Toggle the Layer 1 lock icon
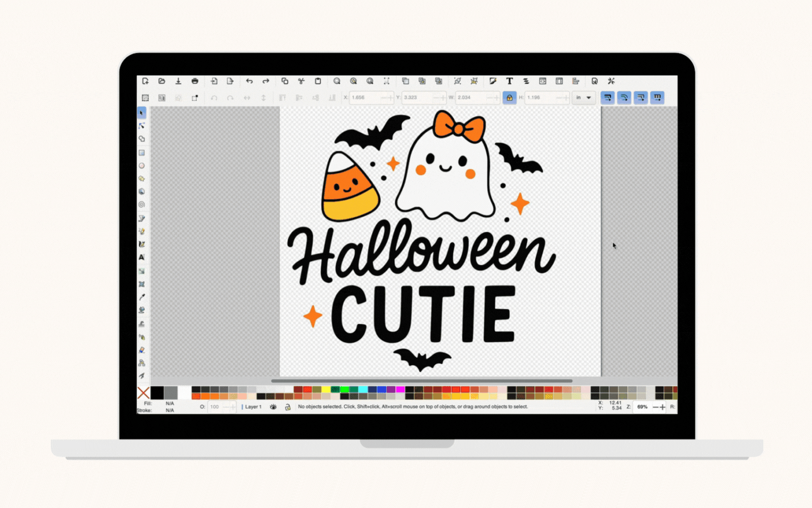Image resolution: width=812 pixels, height=508 pixels. 288,407
